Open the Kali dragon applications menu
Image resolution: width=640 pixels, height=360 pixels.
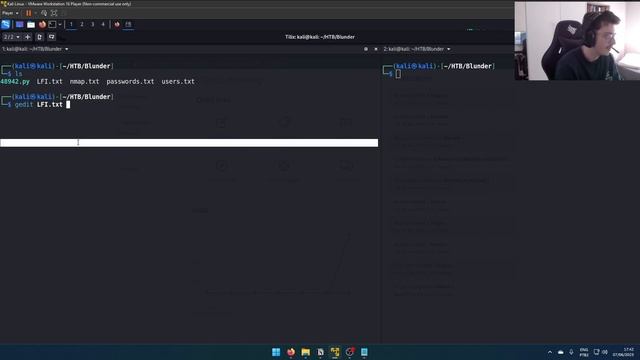[x=6, y=24]
